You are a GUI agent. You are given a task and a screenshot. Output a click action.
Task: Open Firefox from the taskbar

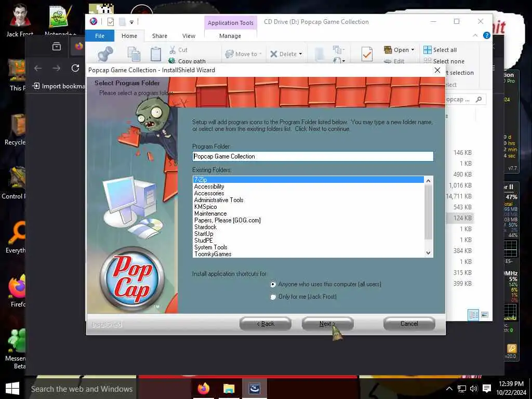[x=204, y=389]
